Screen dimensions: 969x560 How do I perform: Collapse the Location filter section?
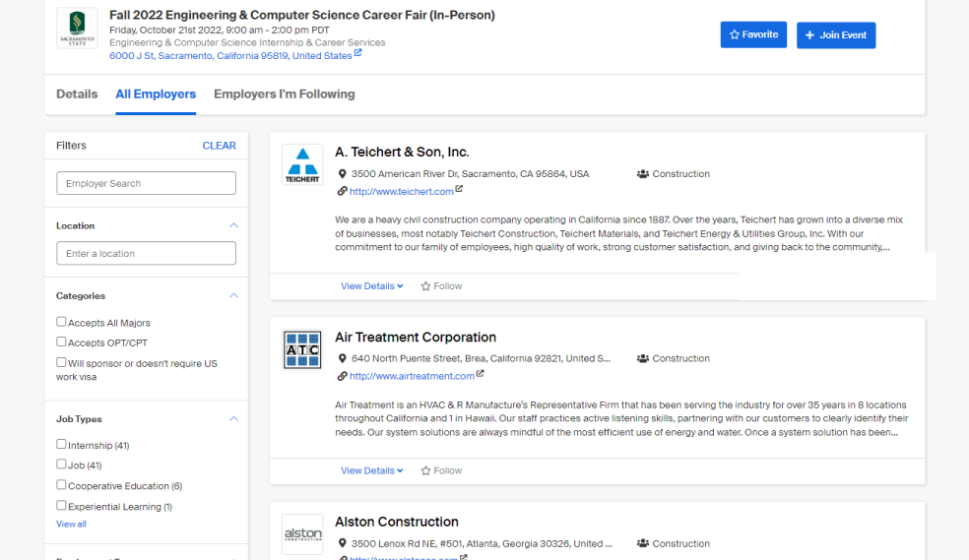click(x=233, y=225)
